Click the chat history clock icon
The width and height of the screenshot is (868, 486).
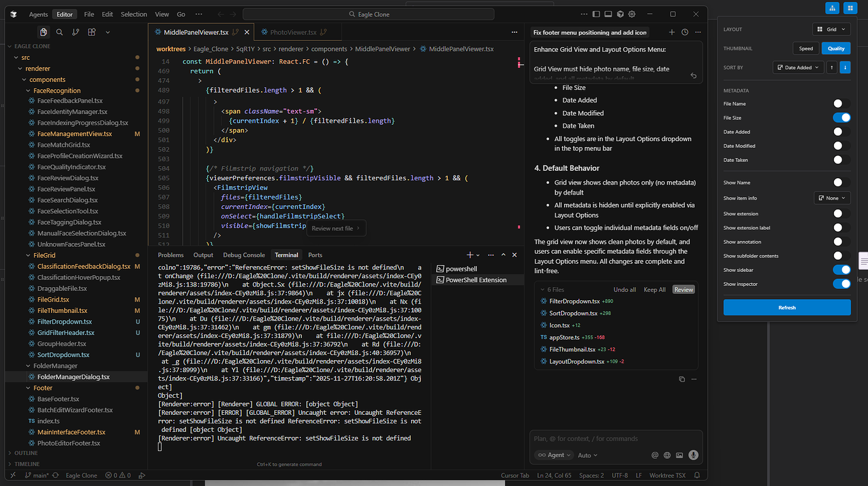click(685, 32)
